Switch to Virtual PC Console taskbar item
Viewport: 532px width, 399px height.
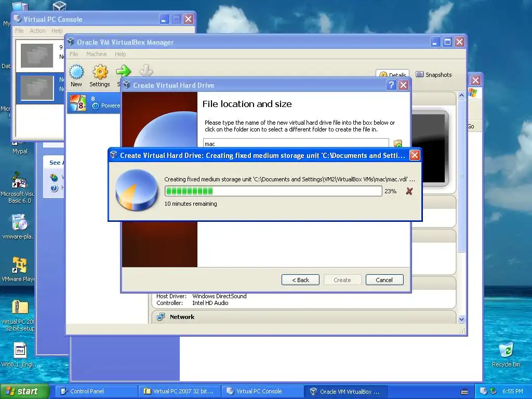pyautogui.click(x=262, y=391)
